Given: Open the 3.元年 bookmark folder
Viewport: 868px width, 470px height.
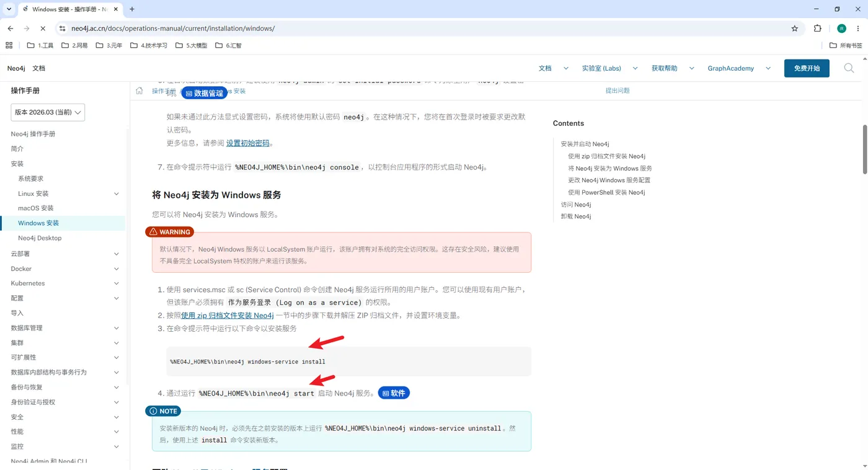Looking at the screenshot, I should click(109, 45).
